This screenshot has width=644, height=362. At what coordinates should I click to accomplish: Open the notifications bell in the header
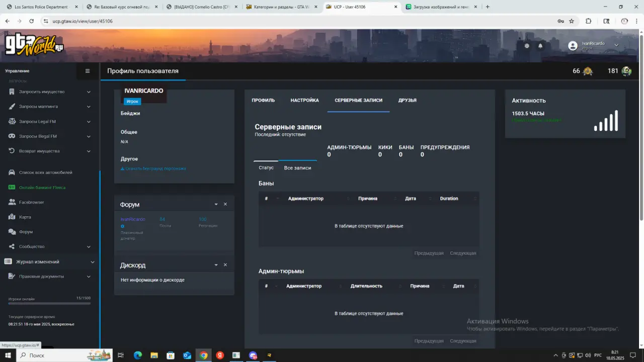click(540, 46)
